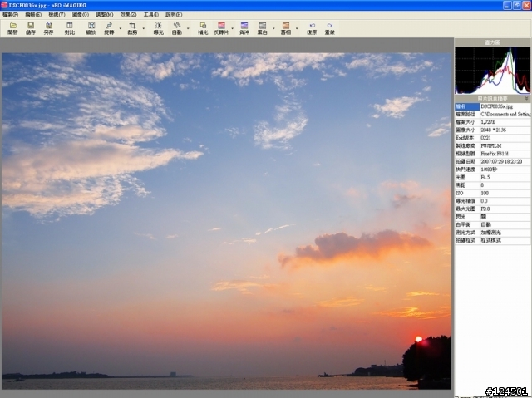Open the 曝光 (Exposure) adjustment
This screenshot has width=532, height=398.
click(x=159, y=28)
